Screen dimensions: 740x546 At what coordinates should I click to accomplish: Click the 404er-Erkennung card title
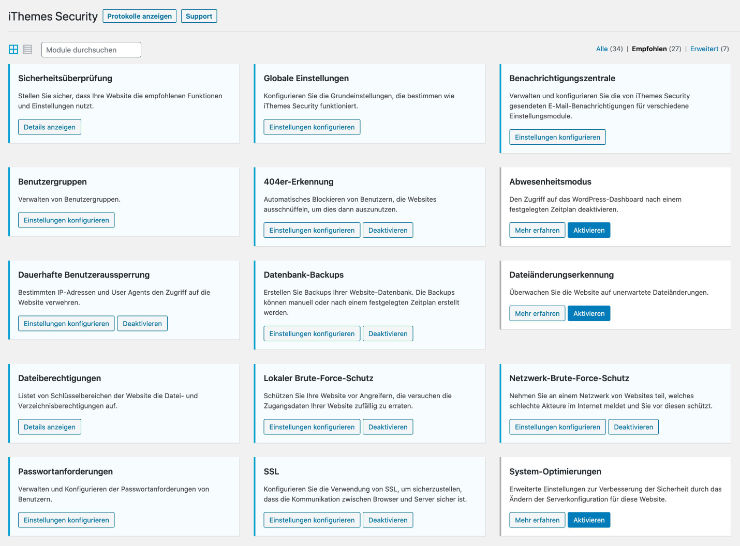(x=298, y=182)
